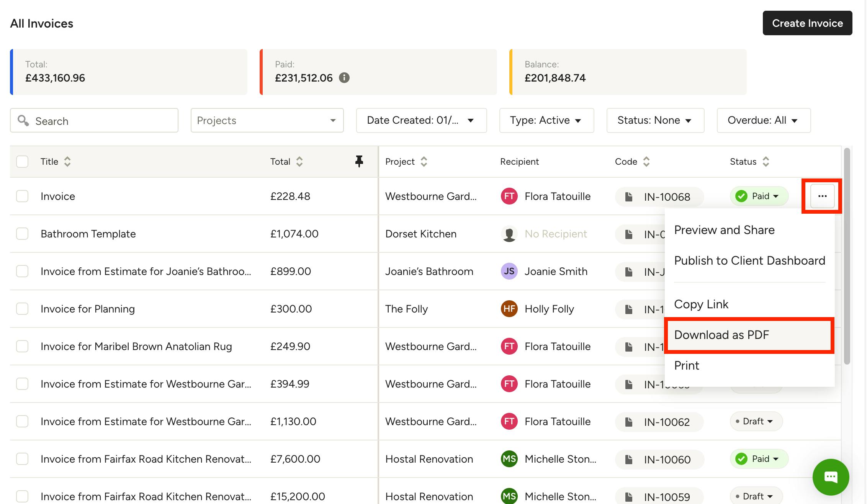Open the three-dots menu for invoice IN-10068
Viewport: 867px width, 504px height.
pyautogui.click(x=822, y=196)
